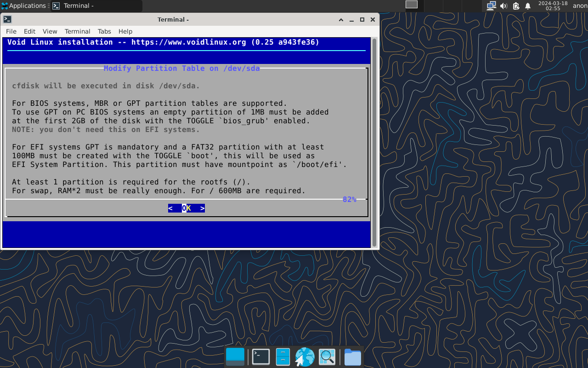This screenshot has height=368, width=588.
Task: Launch the Web Browser from dock
Action: pyautogui.click(x=305, y=357)
